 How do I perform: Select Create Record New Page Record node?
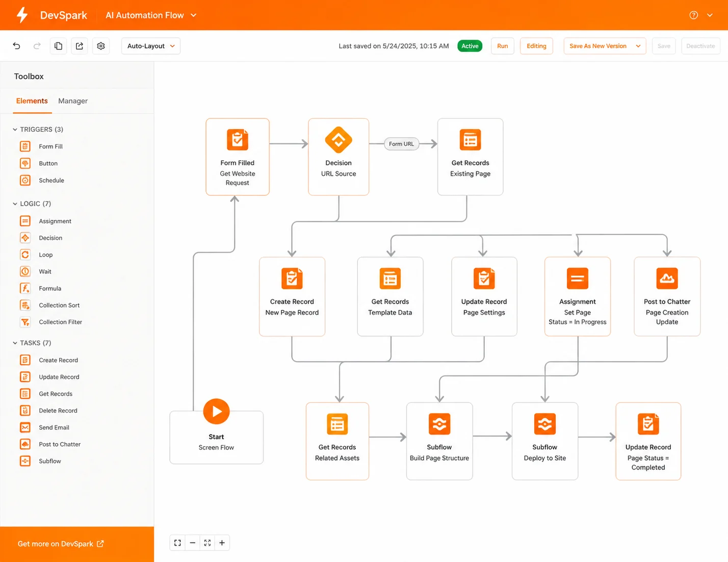[292, 296]
